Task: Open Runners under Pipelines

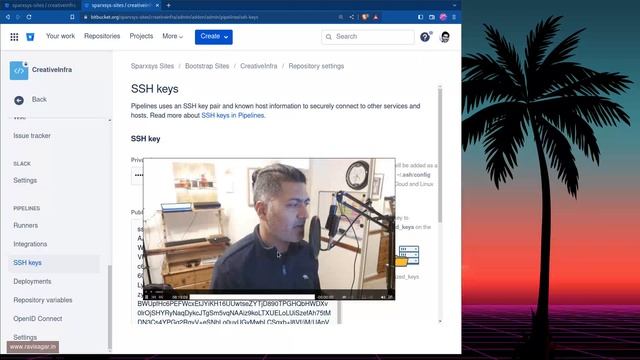Action: tap(25, 225)
